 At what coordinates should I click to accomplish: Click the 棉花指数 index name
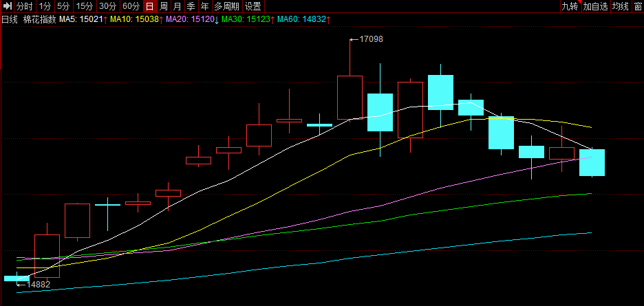click(x=39, y=19)
